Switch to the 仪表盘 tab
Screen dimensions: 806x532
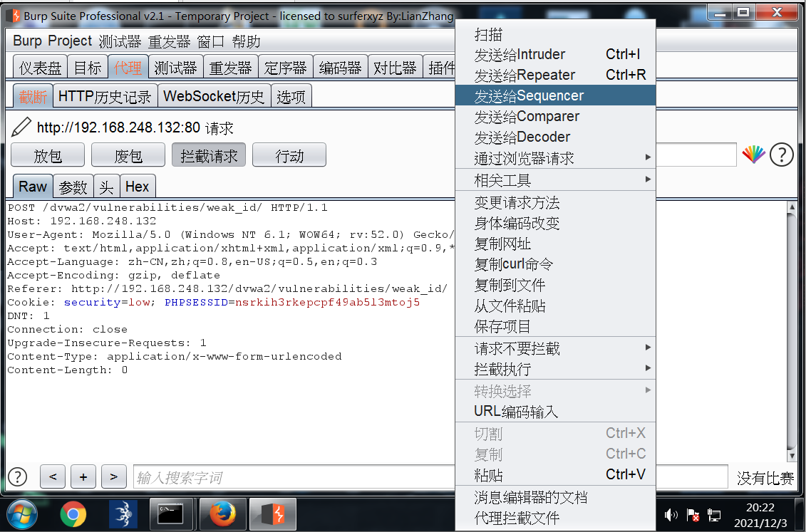(x=40, y=67)
